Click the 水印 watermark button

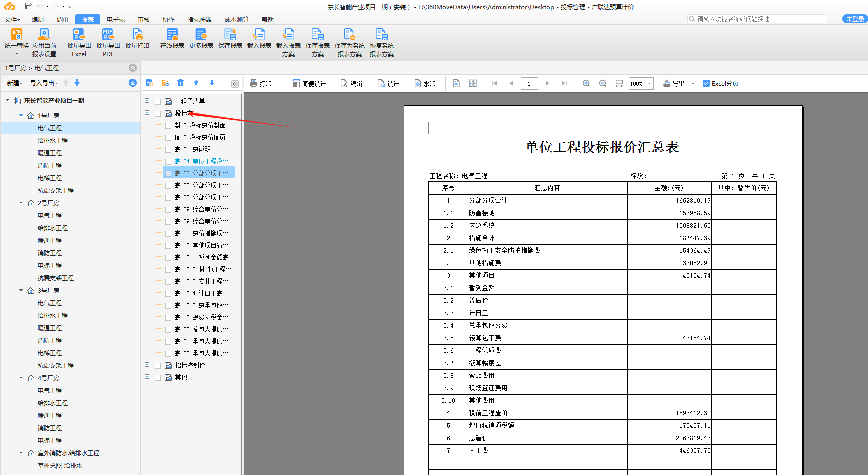click(x=425, y=83)
